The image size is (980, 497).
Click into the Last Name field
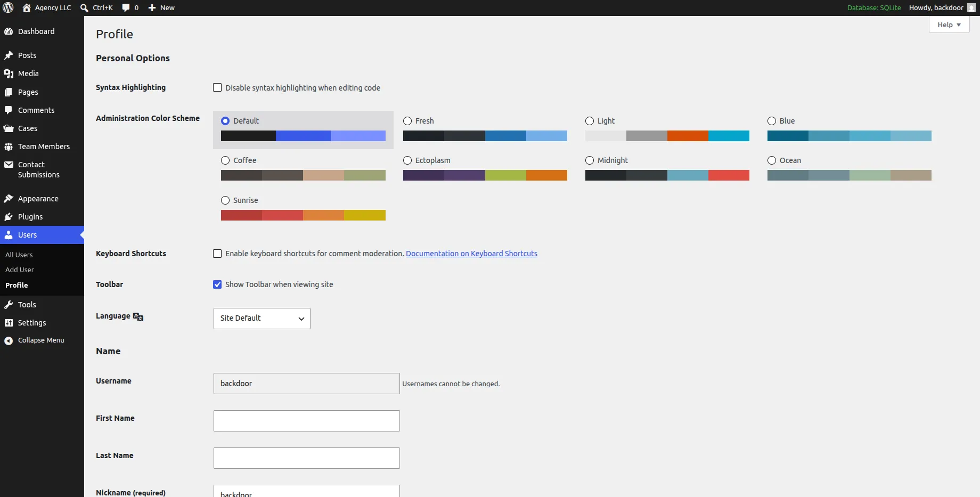tap(307, 458)
